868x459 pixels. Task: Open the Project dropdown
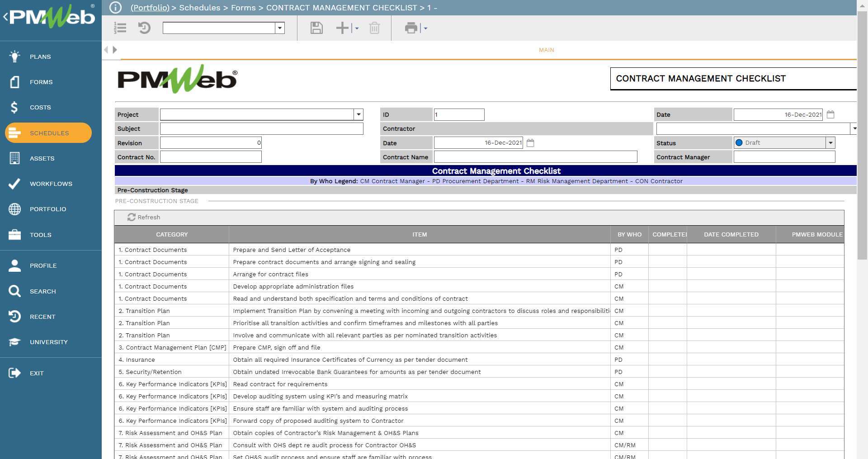point(358,114)
